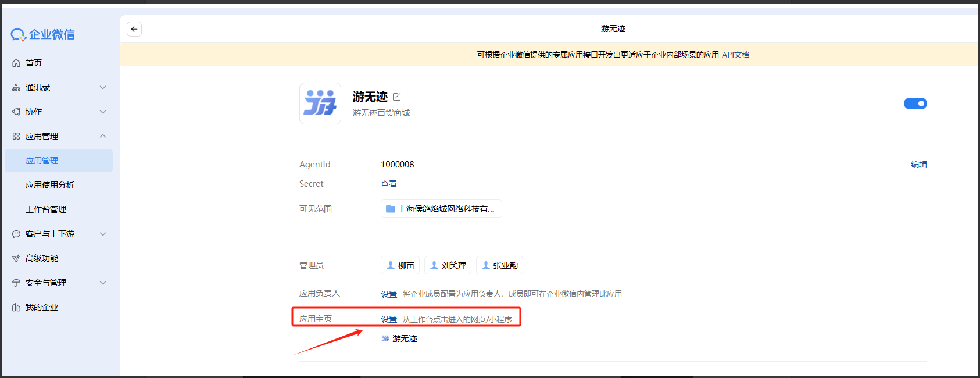Image resolution: width=980 pixels, height=378 pixels.
Task: Expand the 客户与上下游 chevron
Action: (103, 234)
